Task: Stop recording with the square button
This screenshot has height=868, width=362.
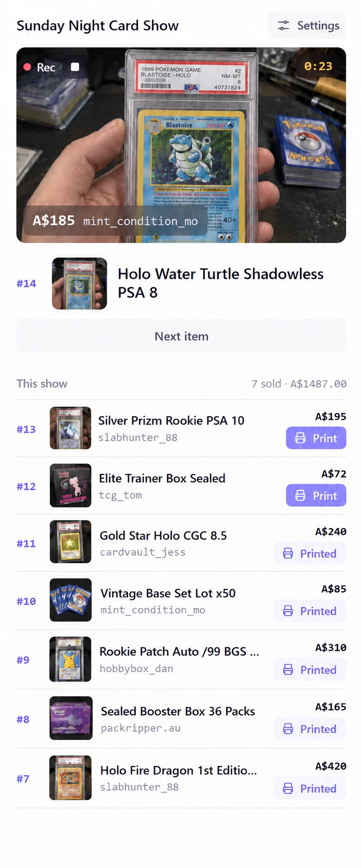Action: click(x=75, y=67)
